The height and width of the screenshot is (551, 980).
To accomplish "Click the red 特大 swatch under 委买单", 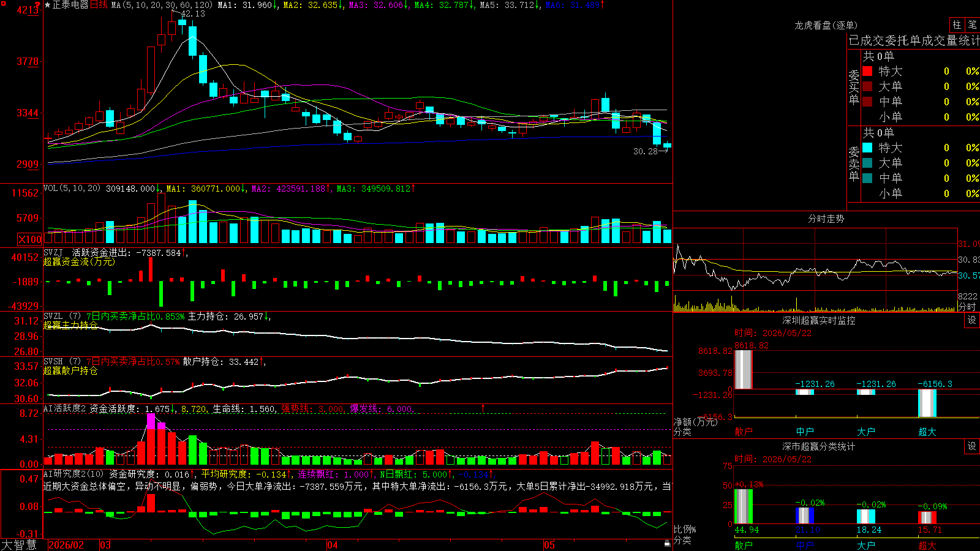I will [x=867, y=71].
